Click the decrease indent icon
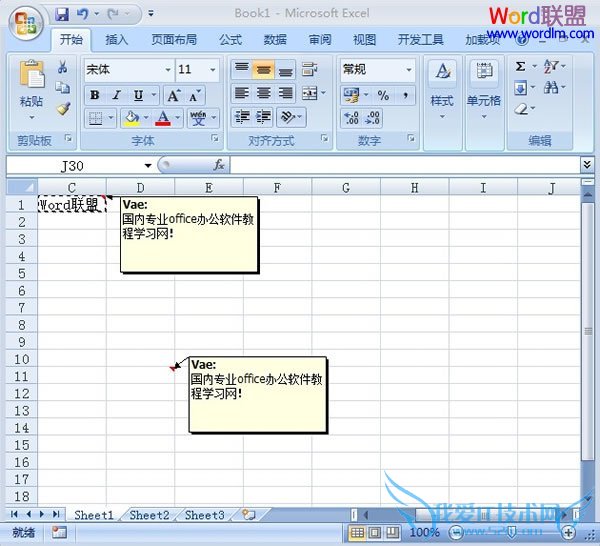The height and width of the screenshot is (546, 600). click(x=242, y=117)
